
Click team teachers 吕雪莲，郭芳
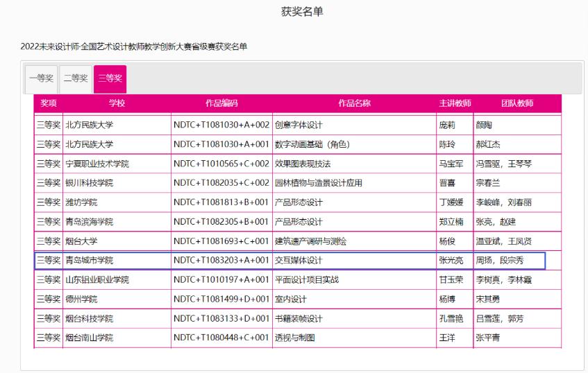tap(500, 319)
